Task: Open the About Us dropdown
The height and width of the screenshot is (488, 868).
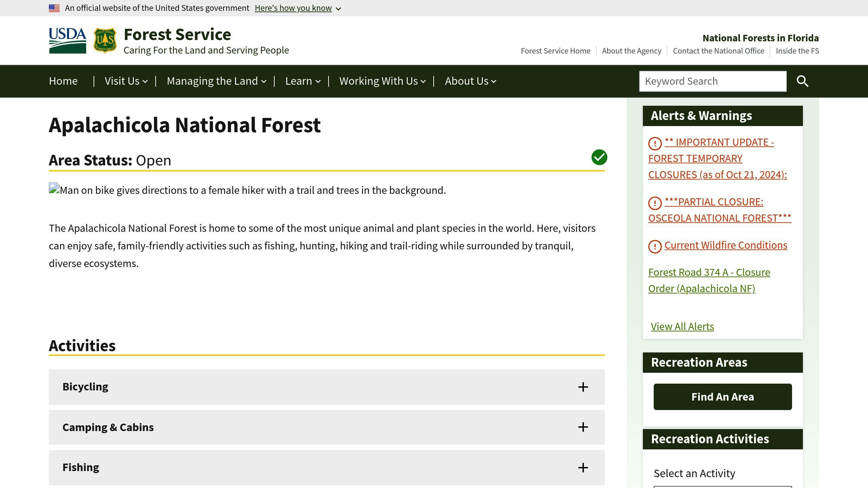Action: pyautogui.click(x=471, y=81)
